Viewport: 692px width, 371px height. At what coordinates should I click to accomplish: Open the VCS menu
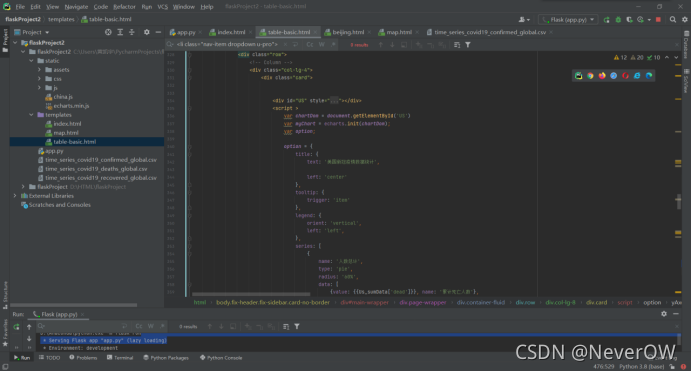point(162,7)
